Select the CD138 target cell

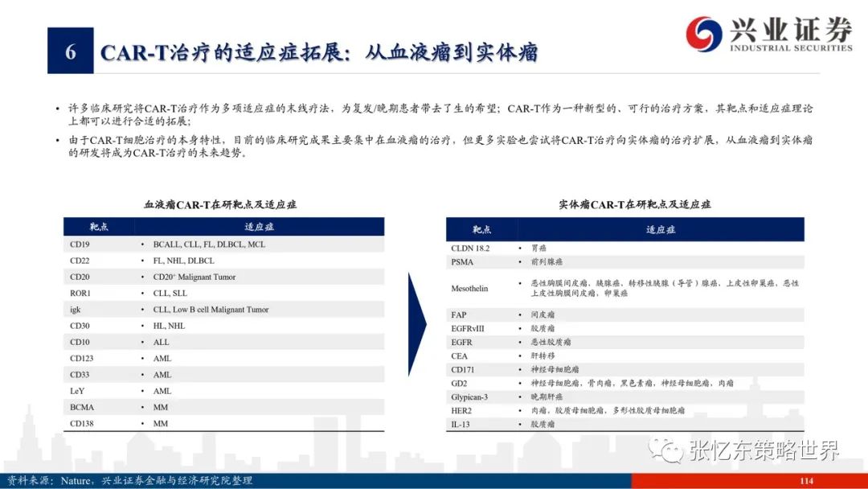[x=82, y=424]
